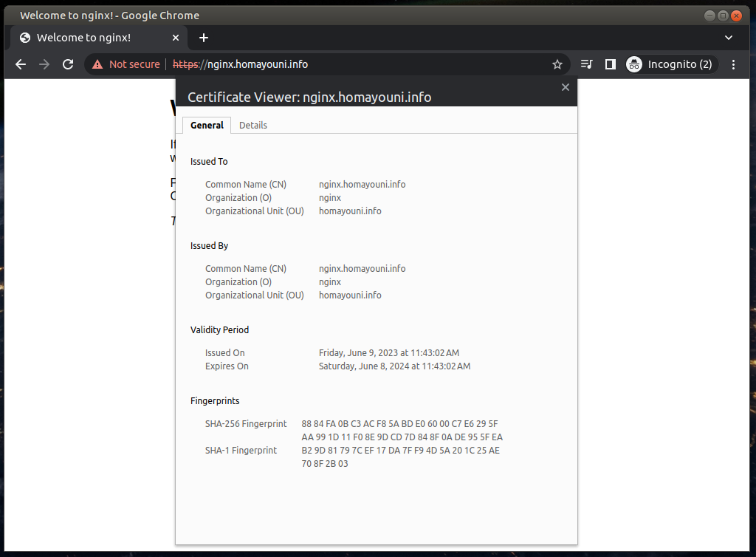
Task: Click the Expires On date Saturday, June 8, 2024
Action: pos(394,366)
